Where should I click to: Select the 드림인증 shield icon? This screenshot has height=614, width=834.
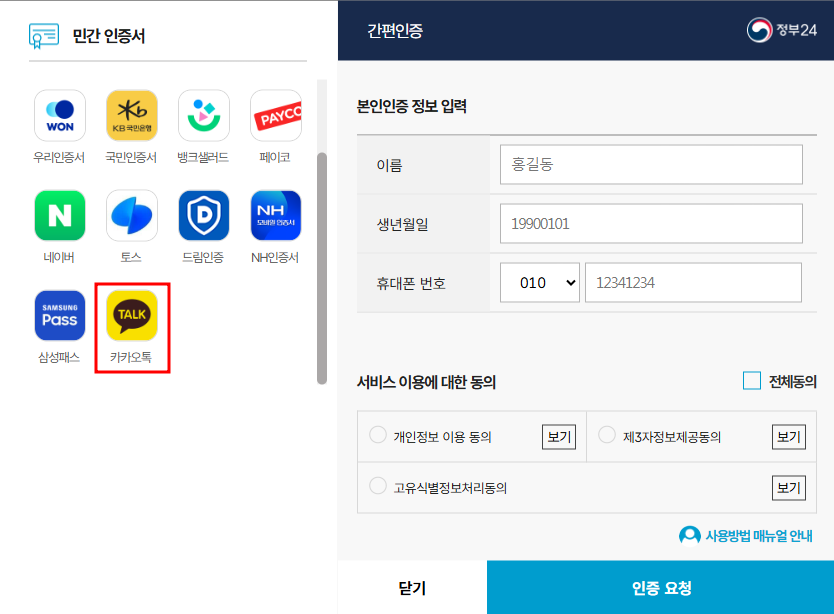(204, 215)
